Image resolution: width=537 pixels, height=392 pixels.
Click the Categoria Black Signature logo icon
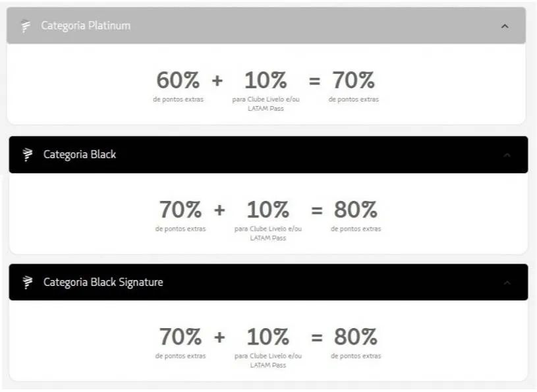pyautogui.click(x=28, y=283)
